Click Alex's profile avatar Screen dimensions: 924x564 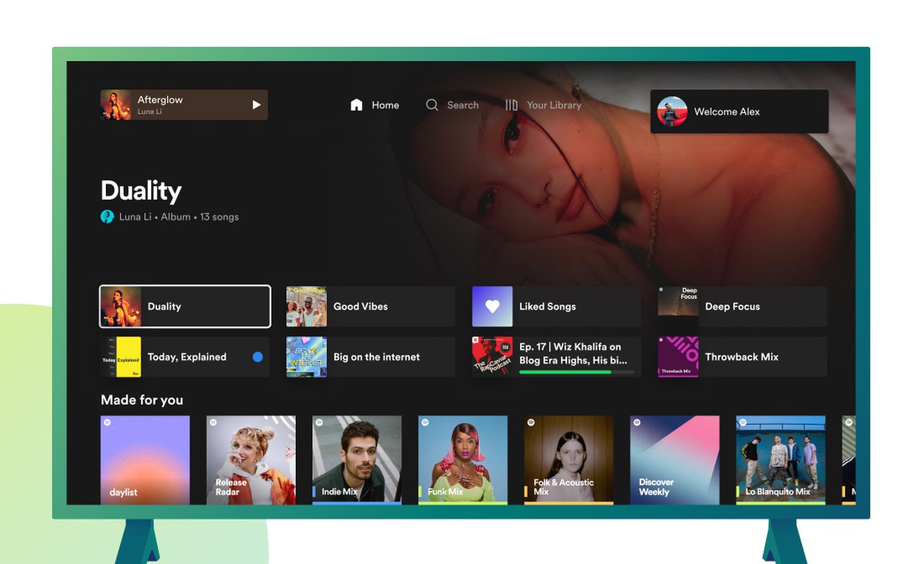pyautogui.click(x=672, y=111)
